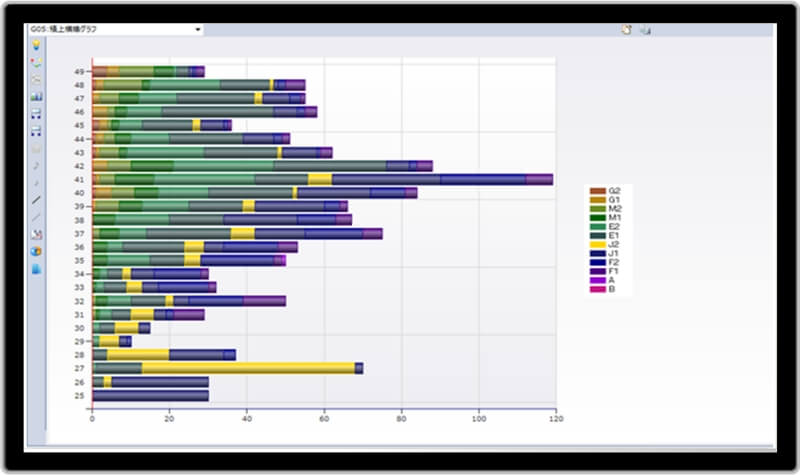This screenshot has height=475, width=800.
Task: Click the first icon at top-right toolbar
Action: click(627, 30)
